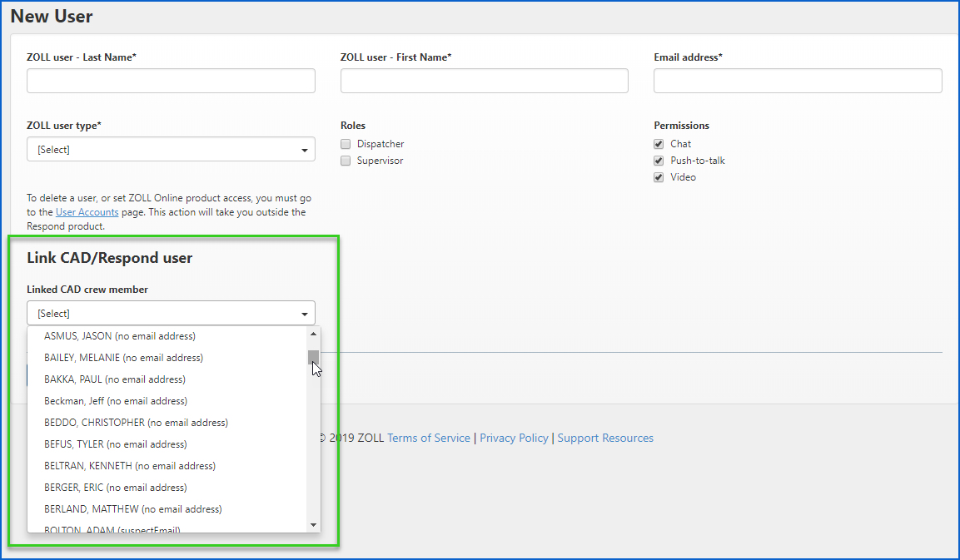Image resolution: width=960 pixels, height=560 pixels.
Task: Click in the ZOLL user Last Name field
Action: point(171,81)
